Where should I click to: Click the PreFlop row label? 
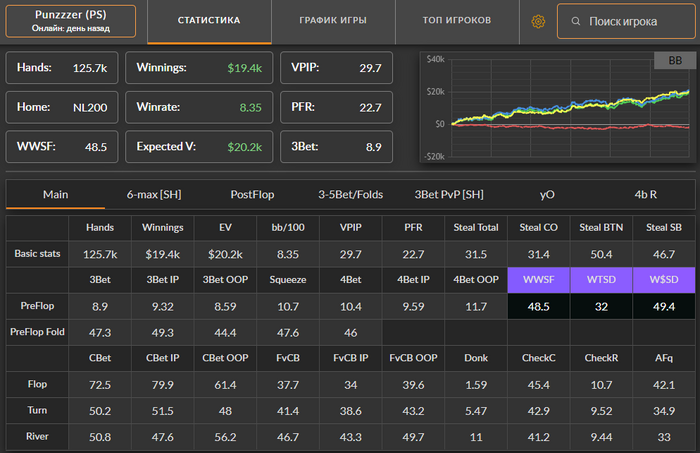pos(37,306)
